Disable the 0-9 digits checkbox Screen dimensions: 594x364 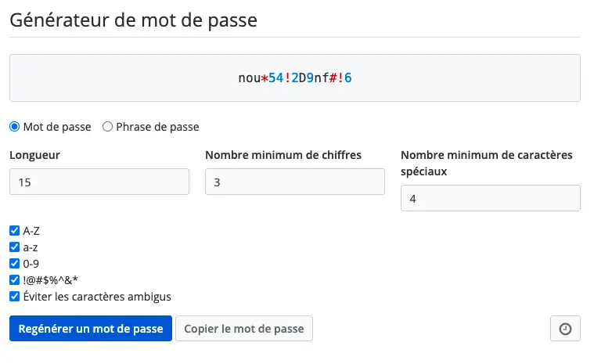[14, 264]
